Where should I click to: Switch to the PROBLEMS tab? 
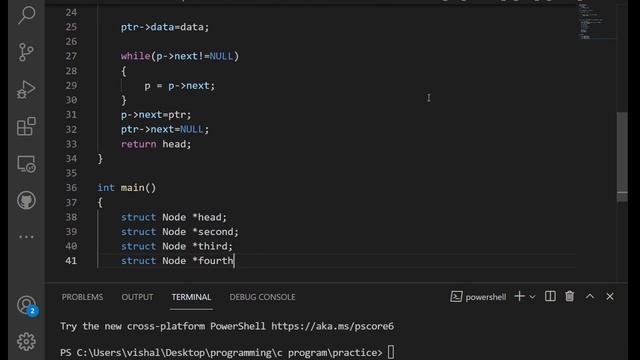click(x=82, y=297)
